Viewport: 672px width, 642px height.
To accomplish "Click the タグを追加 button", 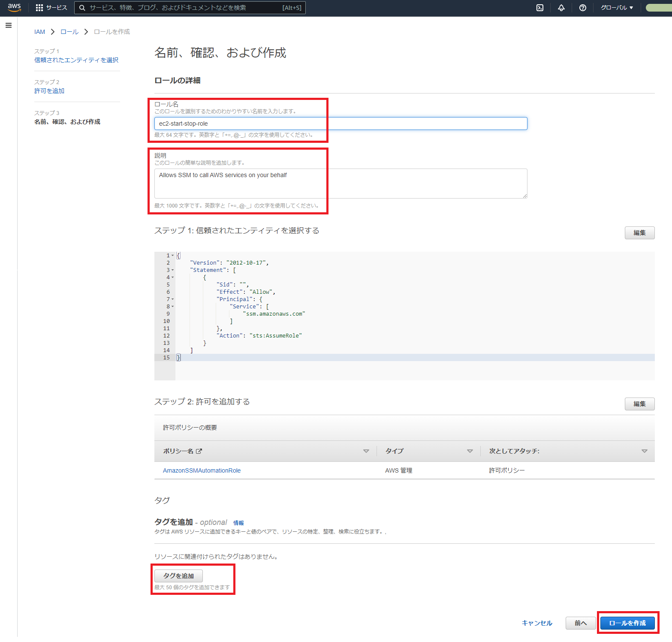I will 178,576.
